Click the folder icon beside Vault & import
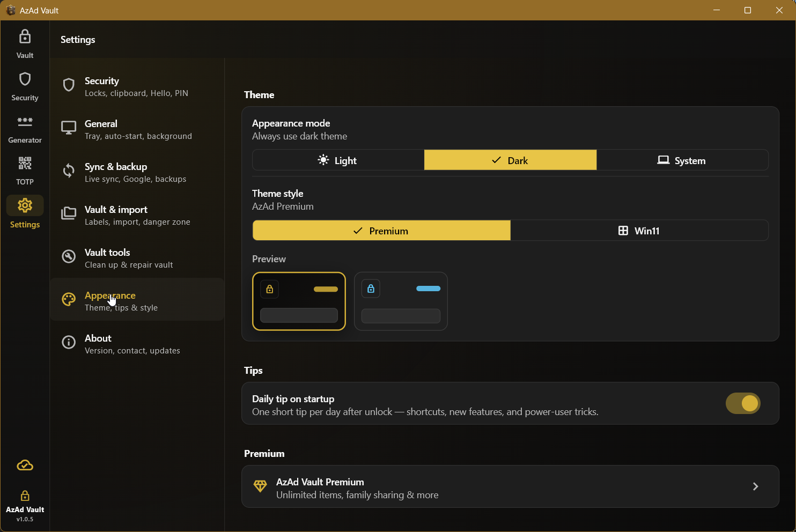The image size is (796, 532). click(x=69, y=213)
